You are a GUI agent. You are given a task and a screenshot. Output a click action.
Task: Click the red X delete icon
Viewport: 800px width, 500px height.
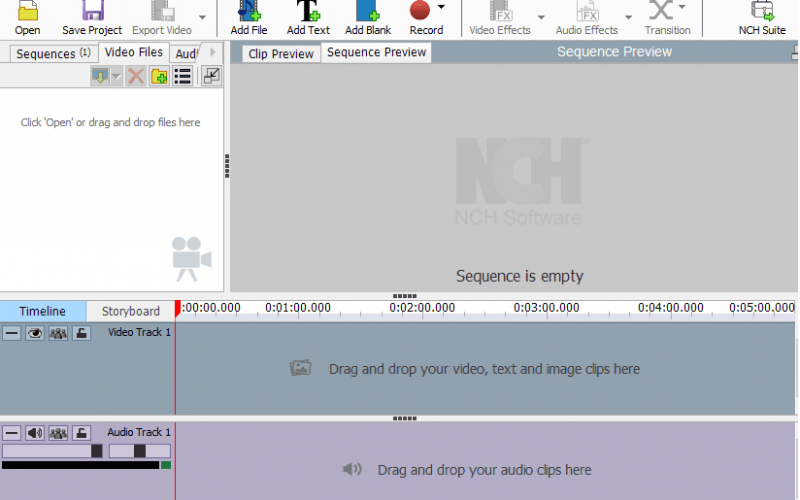tap(136, 77)
